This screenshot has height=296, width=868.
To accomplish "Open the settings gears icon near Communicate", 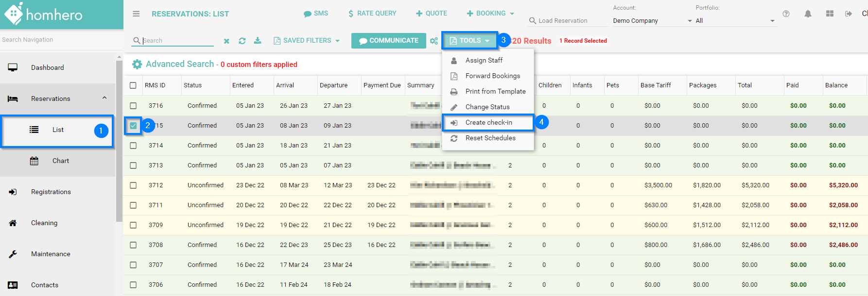I will [x=434, y=41].
